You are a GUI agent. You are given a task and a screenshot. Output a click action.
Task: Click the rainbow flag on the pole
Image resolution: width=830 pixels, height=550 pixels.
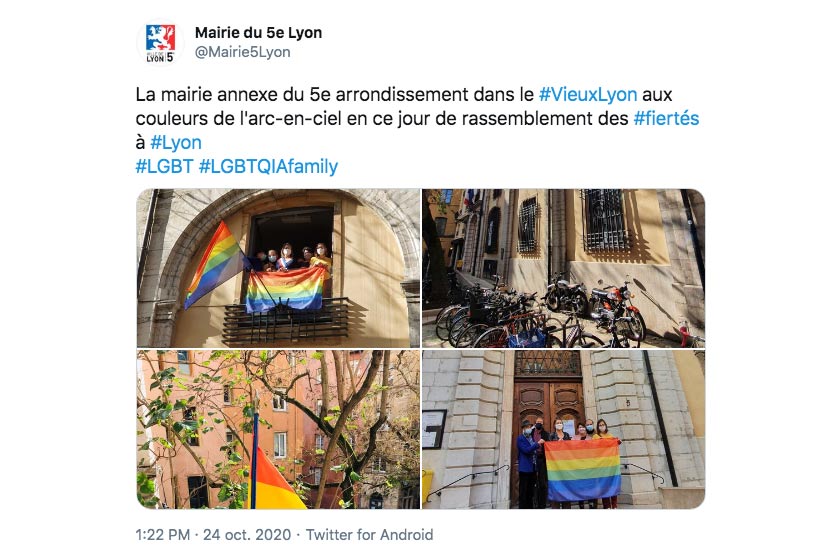click(x=214, y=266)
